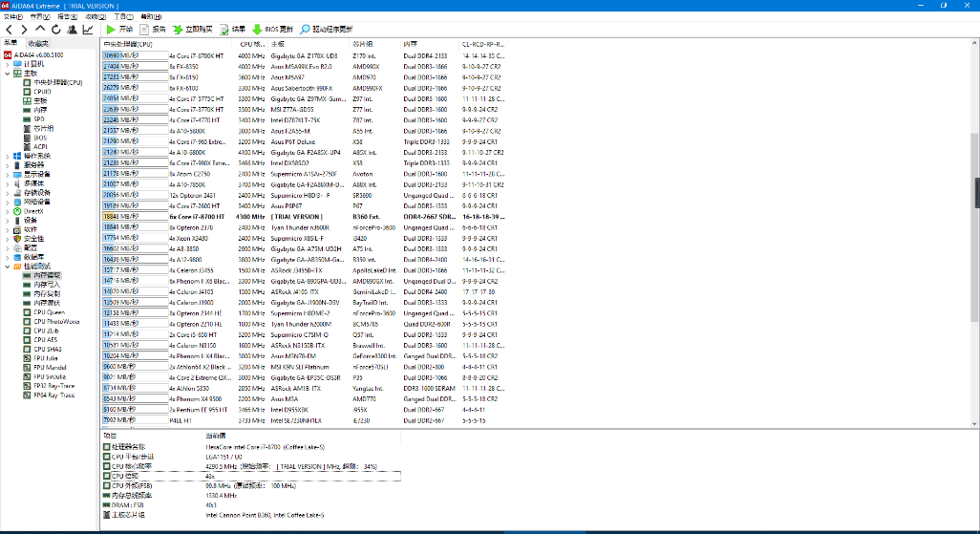Viewport: 980px width, 534px height.
Task: Go forward with the right arrow toolbar icon
Action: (x=24, y=30)
